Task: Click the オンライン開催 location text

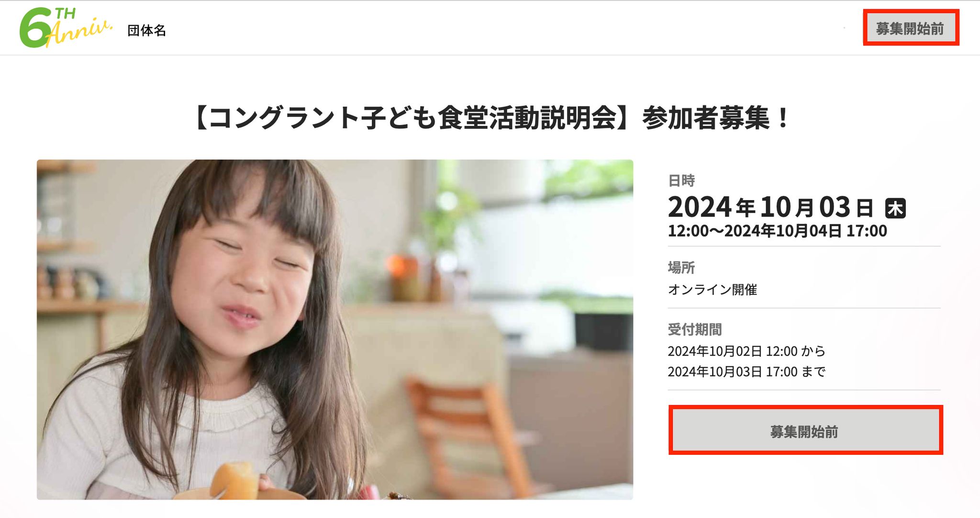Action: [x=713, y=290]
